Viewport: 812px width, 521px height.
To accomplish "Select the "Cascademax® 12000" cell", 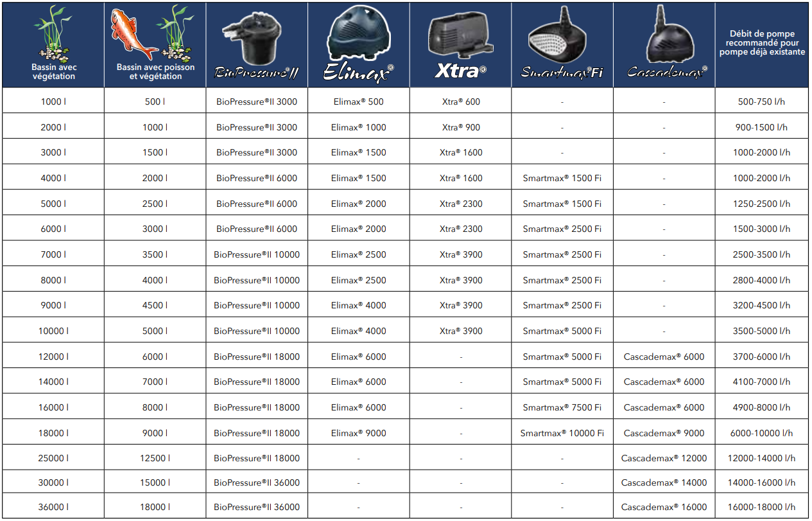I will [x=664, y=458].
